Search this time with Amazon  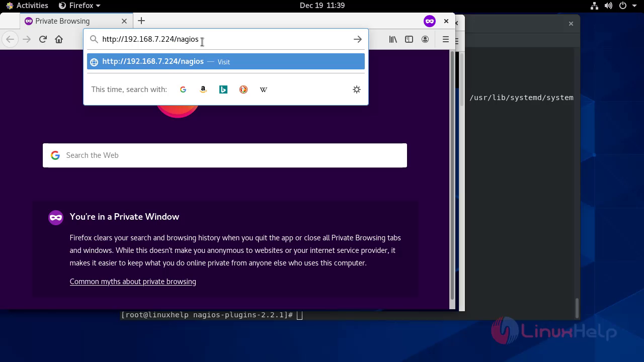203,89
